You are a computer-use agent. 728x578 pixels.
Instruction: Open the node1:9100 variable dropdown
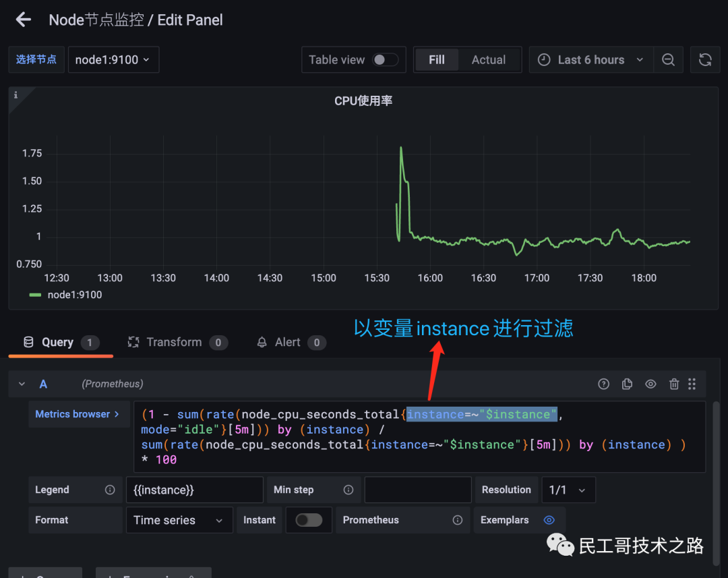point(114,59)
